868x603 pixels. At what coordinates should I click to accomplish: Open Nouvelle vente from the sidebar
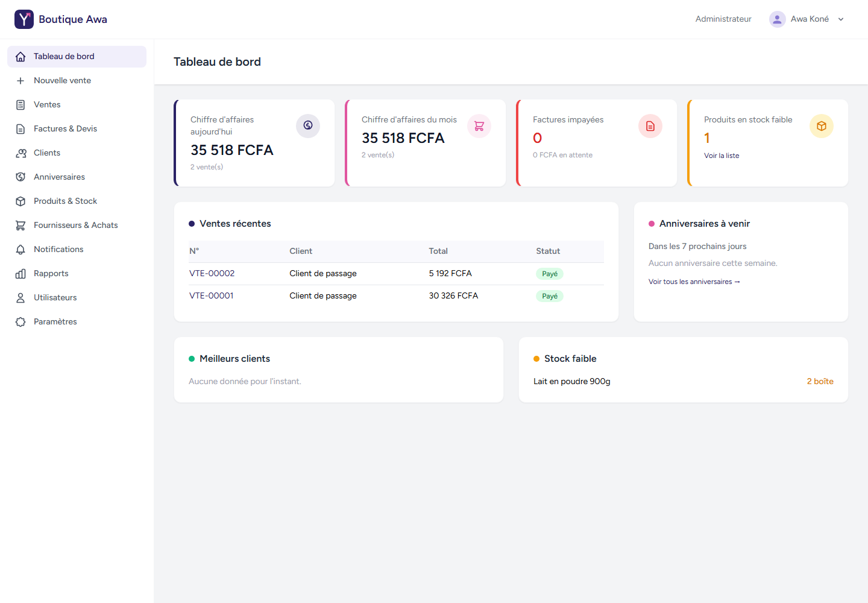point(77,81)
